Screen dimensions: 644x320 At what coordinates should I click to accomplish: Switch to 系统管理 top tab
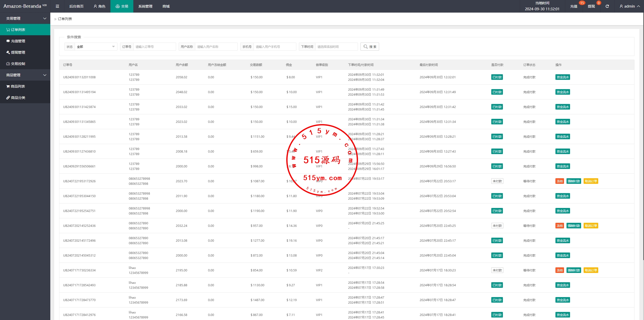pos(145,6)
